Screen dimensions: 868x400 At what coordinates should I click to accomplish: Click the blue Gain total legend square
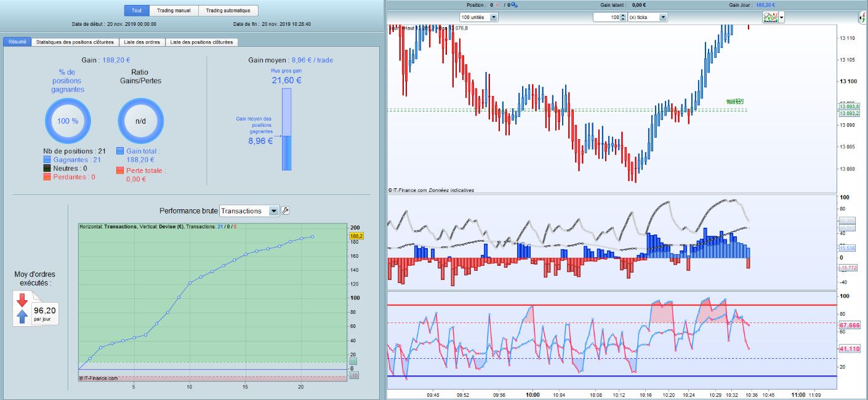point(120,151)
